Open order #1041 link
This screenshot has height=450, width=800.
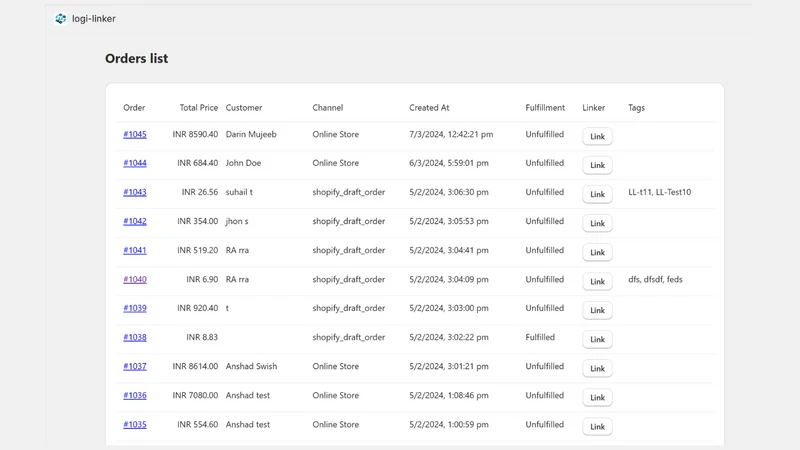coord(135,250)
